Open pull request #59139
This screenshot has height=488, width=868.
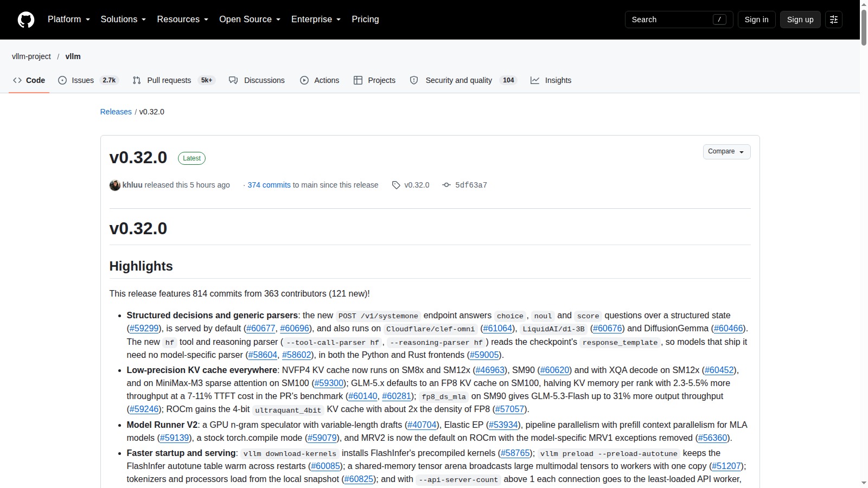click(x=175, y=438)
